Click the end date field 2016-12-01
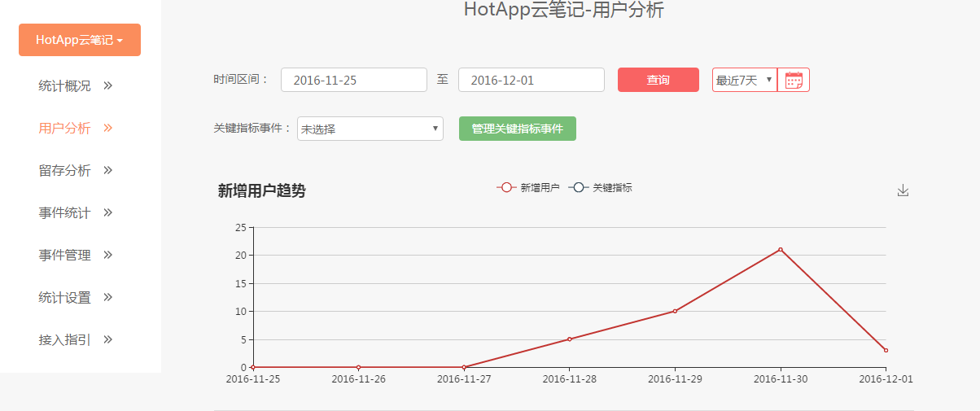 (x=531, y=80)
